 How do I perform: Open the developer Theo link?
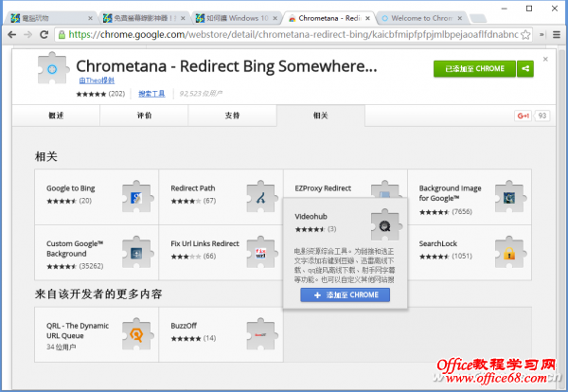(x=97, y=80)
